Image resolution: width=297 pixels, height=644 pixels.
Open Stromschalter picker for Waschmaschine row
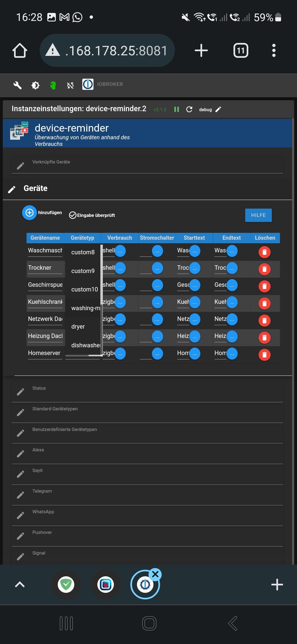click(157, 251)
